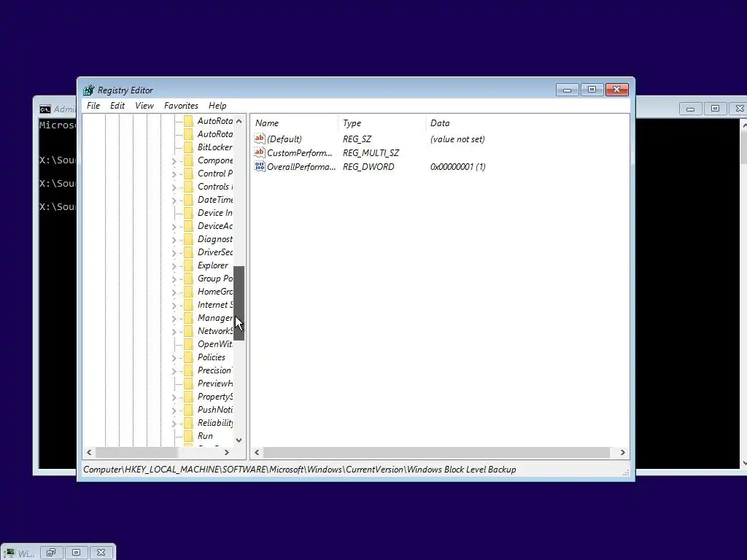Select the REG_SZ type cell

click(357, 139)
